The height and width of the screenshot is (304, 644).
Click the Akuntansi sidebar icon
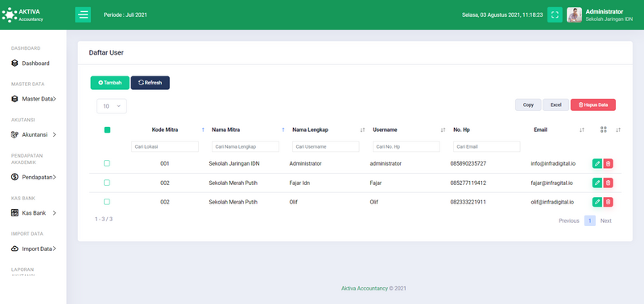(14, 134)
